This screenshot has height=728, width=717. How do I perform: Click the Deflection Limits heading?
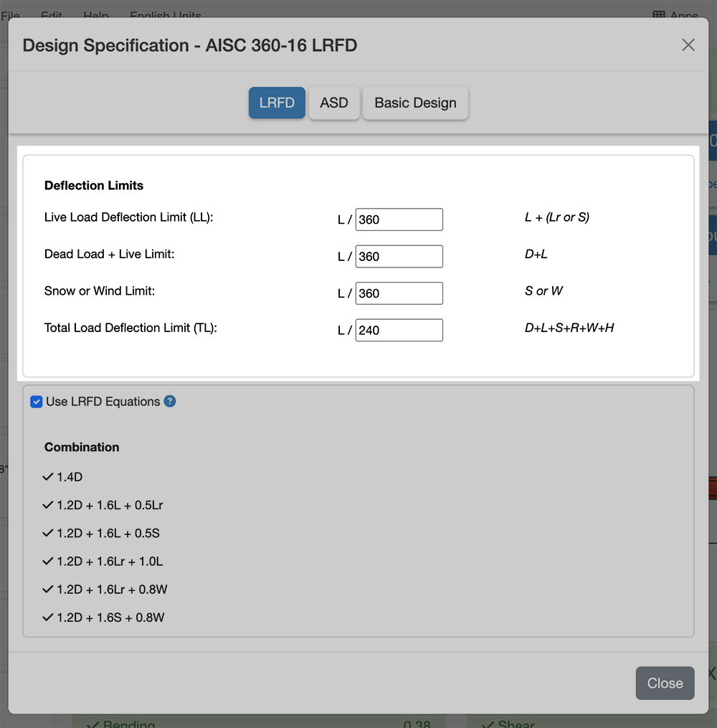pyautogui.click(x=94, y=185)
